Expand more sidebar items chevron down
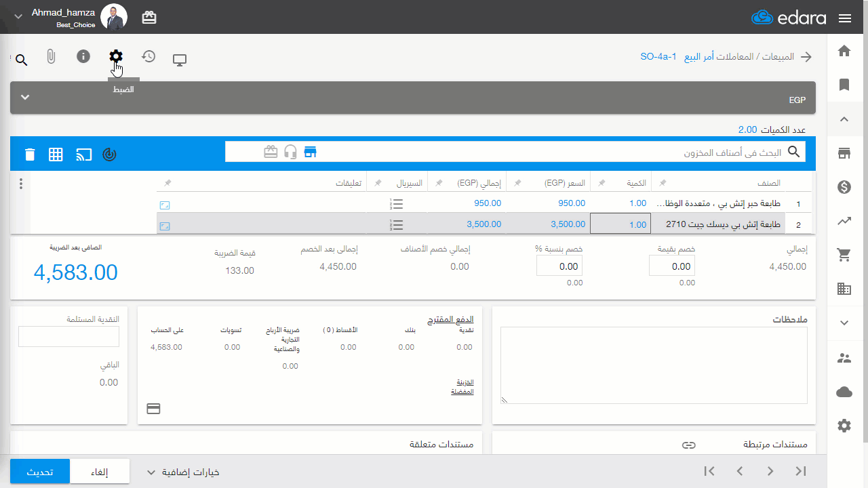Viewport: 868px width, 488px height. [844, 323]
